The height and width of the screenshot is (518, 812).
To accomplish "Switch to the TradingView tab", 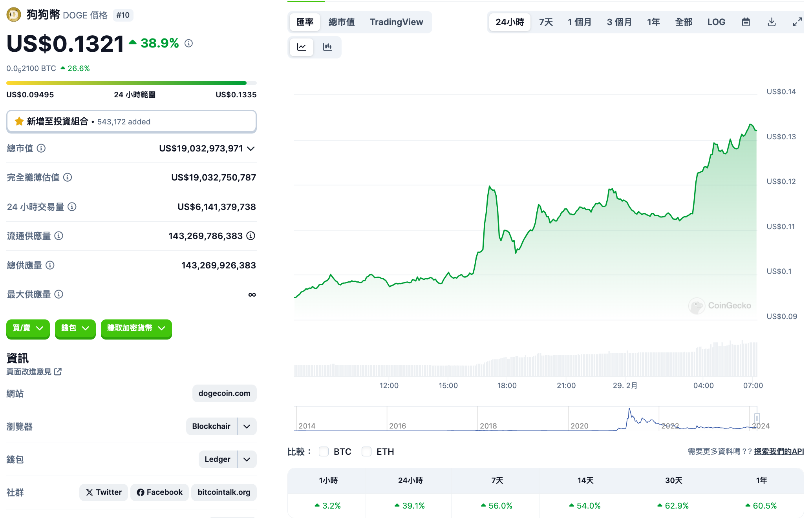I will point(396,22).
